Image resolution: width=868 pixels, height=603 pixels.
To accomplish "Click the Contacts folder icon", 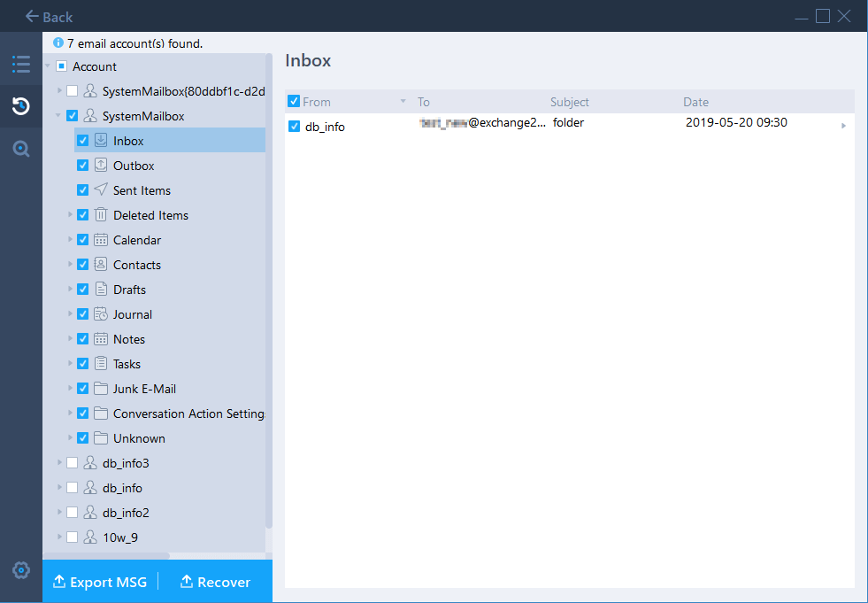I will click(101, 265).
